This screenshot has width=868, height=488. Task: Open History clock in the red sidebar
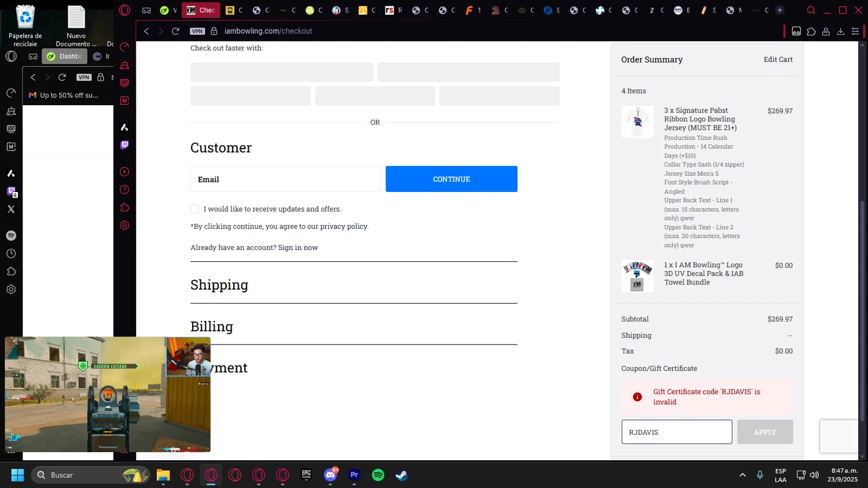pos(124,190)
